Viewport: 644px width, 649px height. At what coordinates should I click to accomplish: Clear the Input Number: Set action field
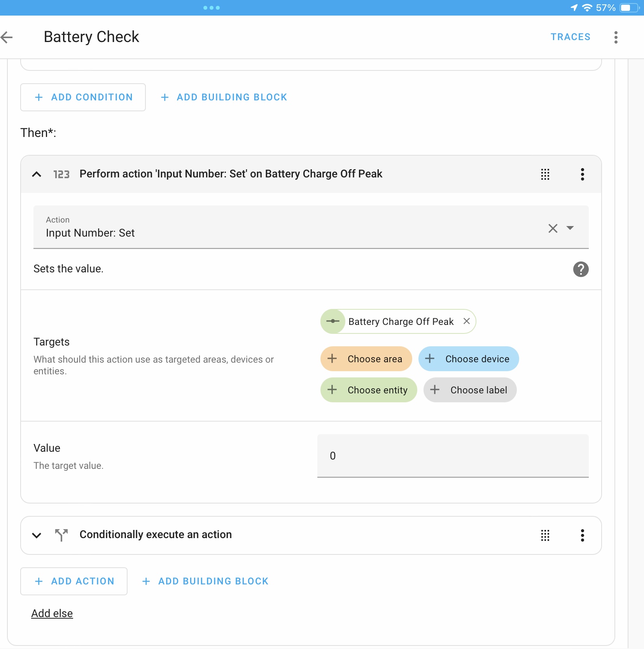(553, 228)
